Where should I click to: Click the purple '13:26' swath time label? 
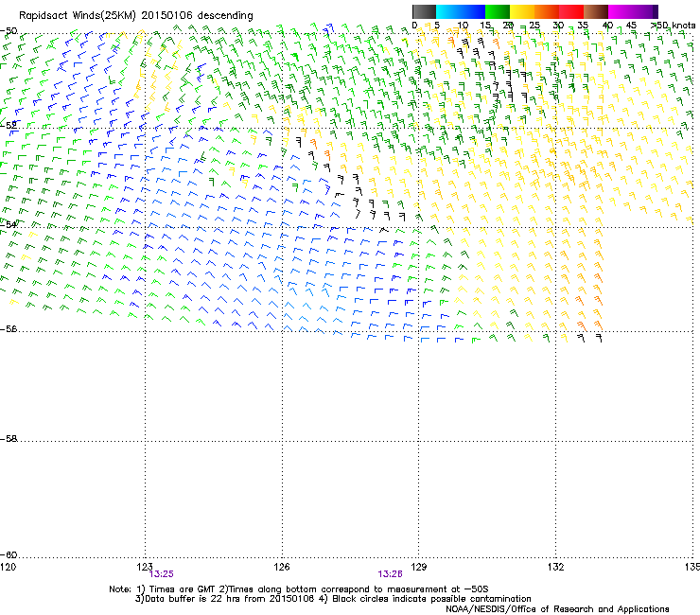point(390,574)
